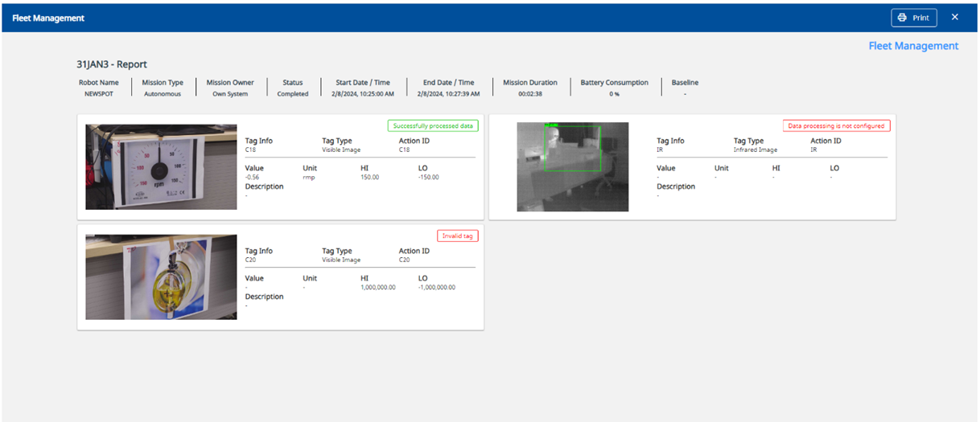
Task: Click the Battery Consumption value
Action: click(614, 94)
